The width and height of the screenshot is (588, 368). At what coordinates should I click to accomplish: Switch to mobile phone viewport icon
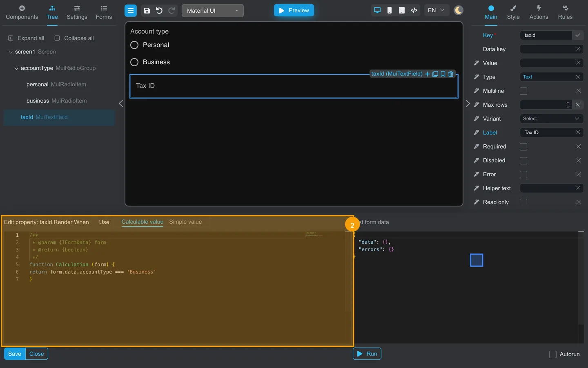[390, 10]
